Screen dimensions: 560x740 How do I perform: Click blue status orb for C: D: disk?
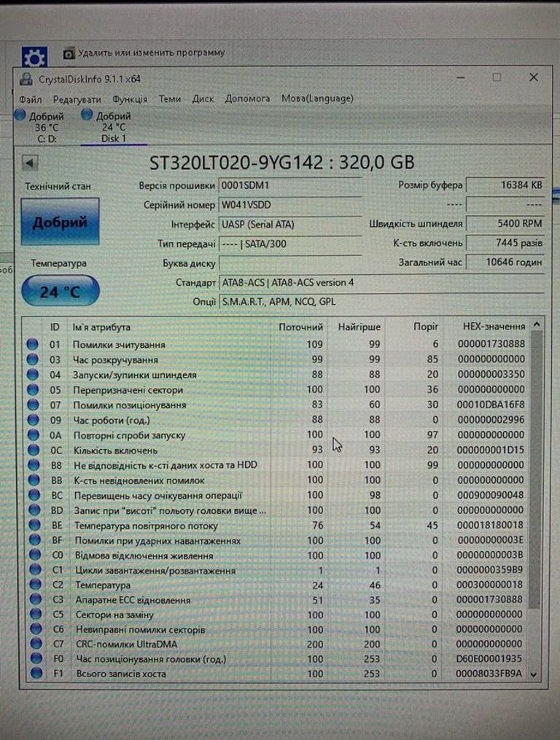tap(20, 114)
